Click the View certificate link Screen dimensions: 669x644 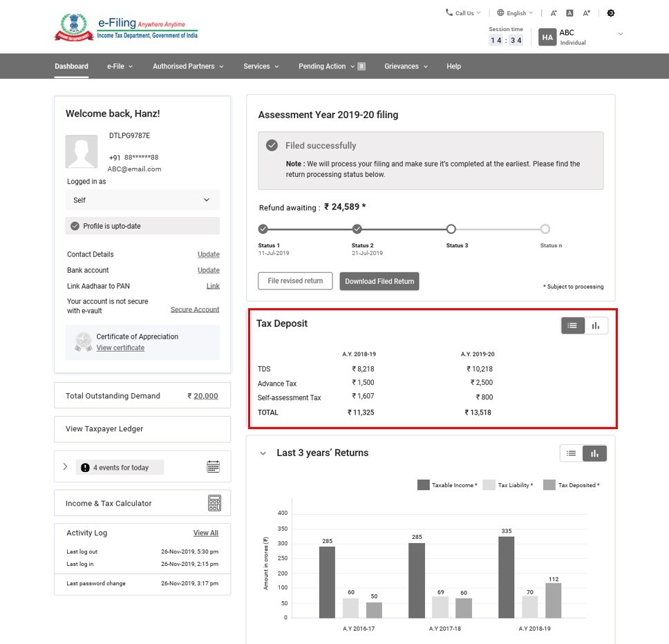(x=120, y=348)
